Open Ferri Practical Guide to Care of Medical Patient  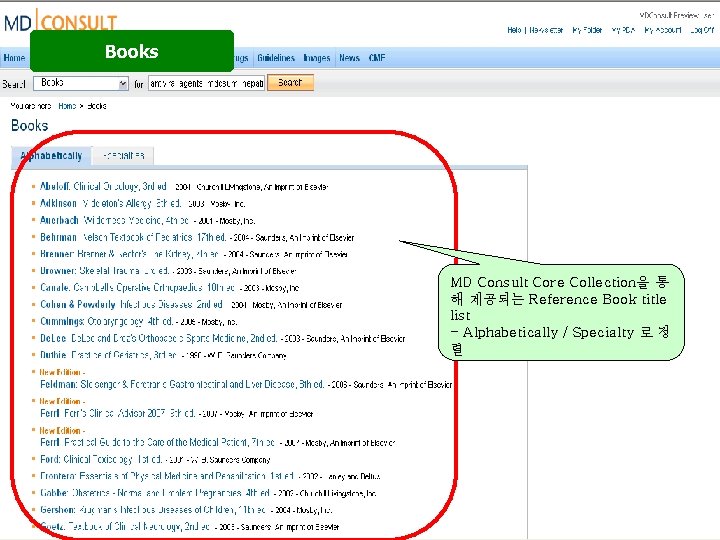tap(158, 442)
